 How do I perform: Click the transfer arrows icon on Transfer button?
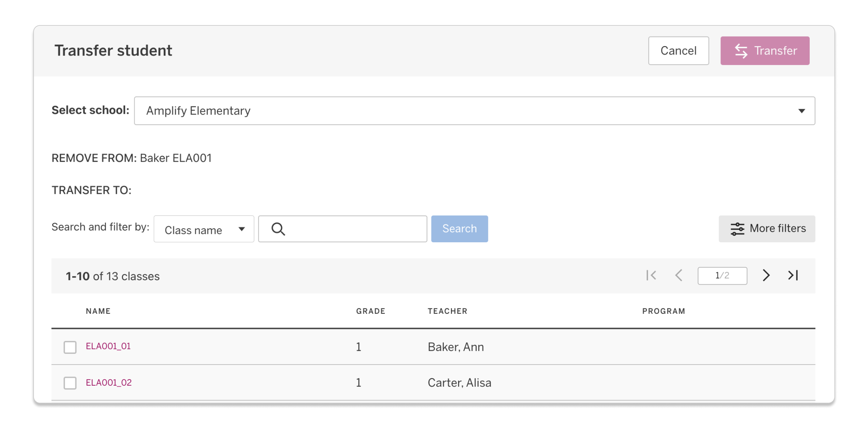point(741,51)
